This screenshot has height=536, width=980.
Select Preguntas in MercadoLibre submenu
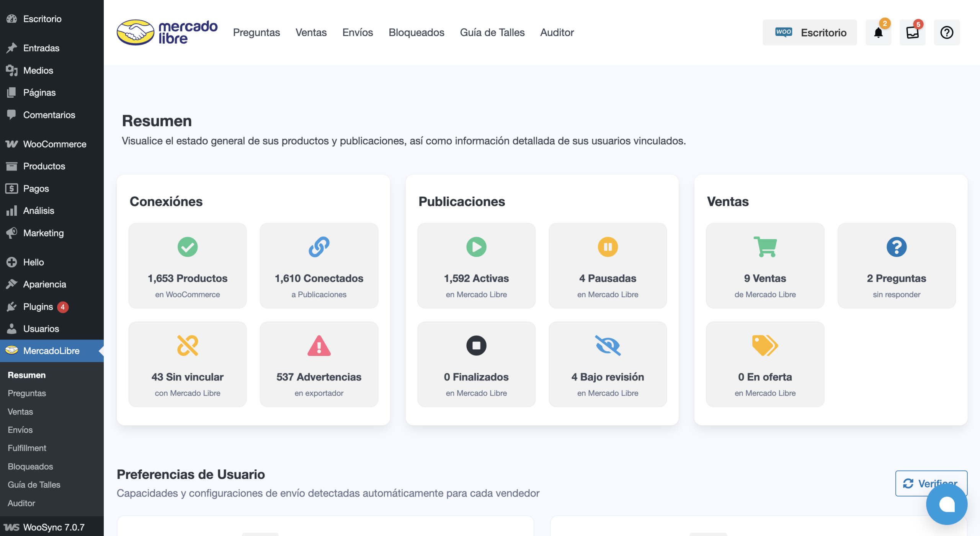click(x=27, y=393)
